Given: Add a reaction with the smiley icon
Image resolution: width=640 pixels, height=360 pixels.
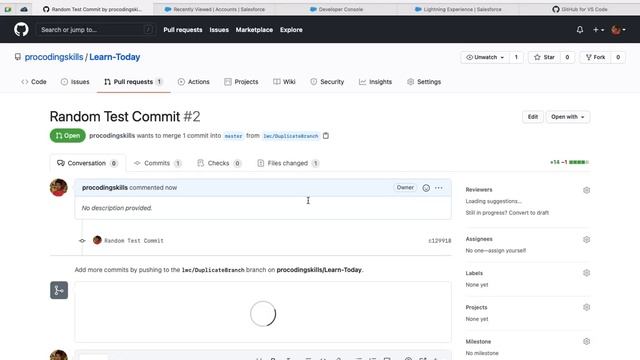Looking at the screenshot, I should pos(426,188).
